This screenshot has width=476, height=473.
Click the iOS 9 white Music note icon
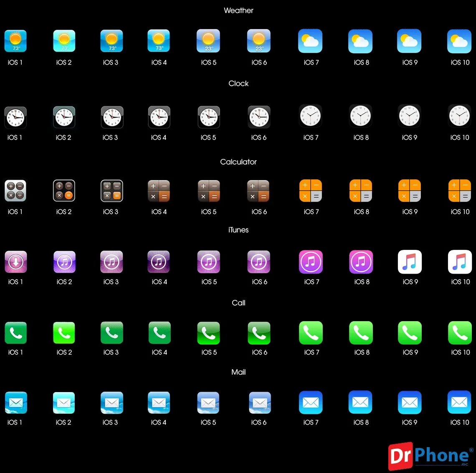[410, 262]
